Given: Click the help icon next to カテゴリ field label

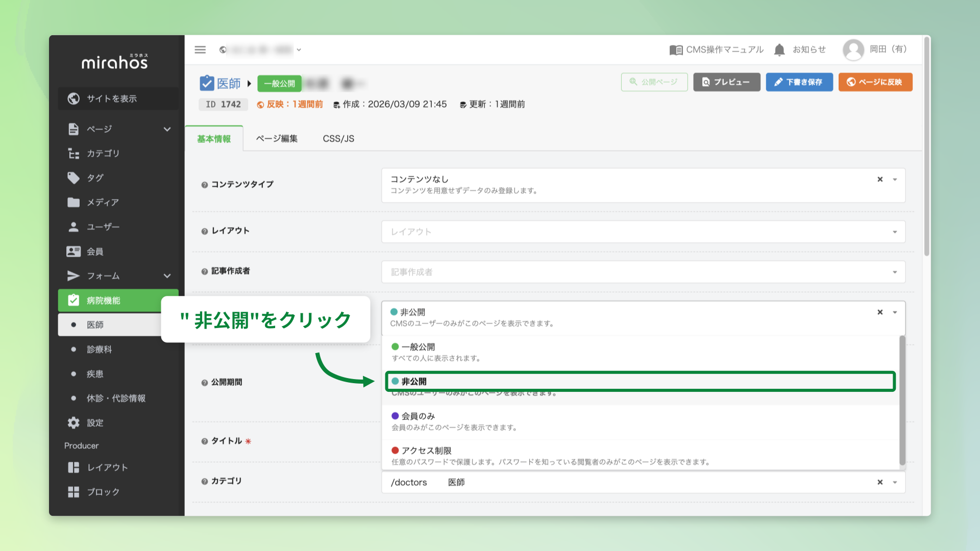Looking at the screenshot, I should tap(205, 481).
